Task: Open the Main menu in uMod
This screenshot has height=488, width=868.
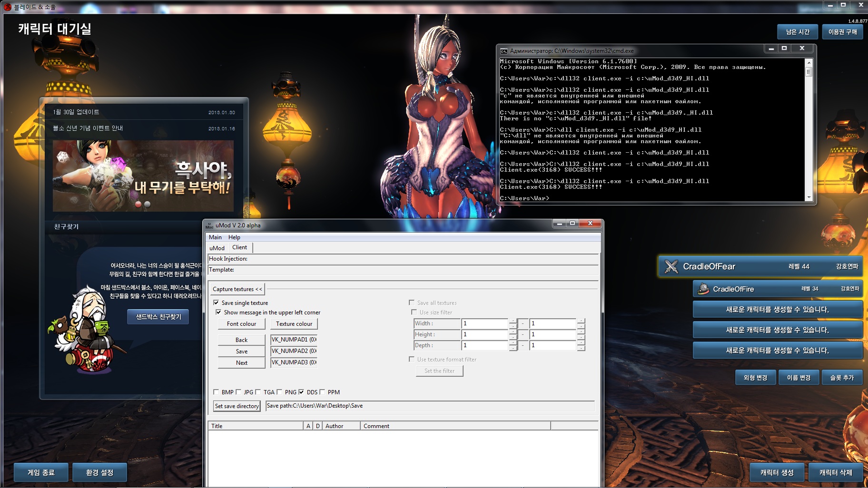Action: 215,237
